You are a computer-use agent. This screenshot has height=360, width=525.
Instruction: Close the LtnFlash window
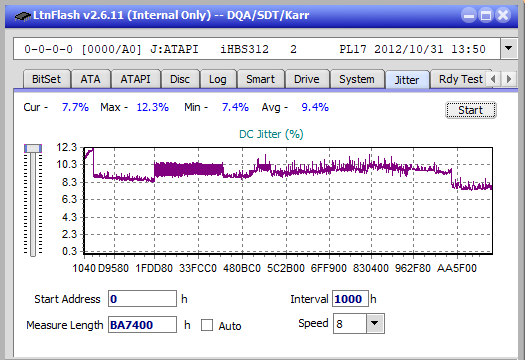(x=503, y=15)
